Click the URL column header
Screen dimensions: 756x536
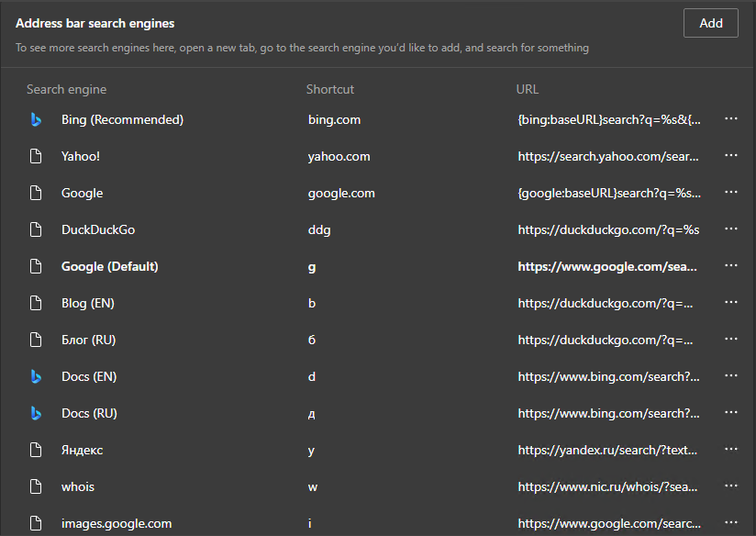(527, 89)
